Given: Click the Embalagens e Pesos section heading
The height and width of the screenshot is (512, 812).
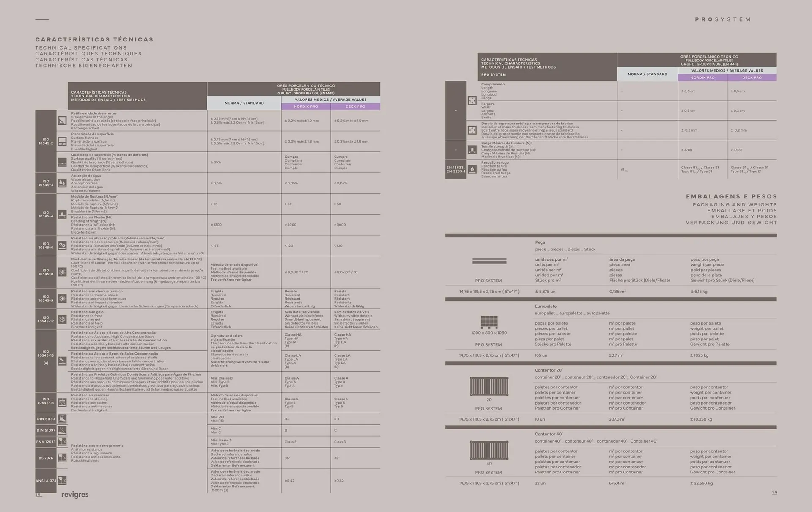Looking at the screenshot, I should (731, 197).
